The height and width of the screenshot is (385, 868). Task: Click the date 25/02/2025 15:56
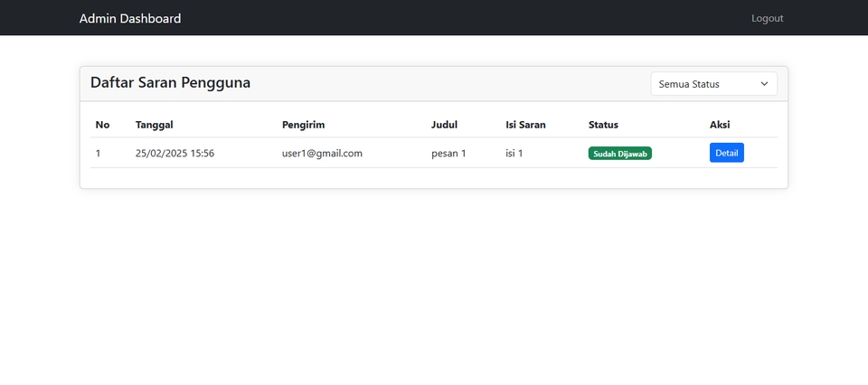click(175, 154)
